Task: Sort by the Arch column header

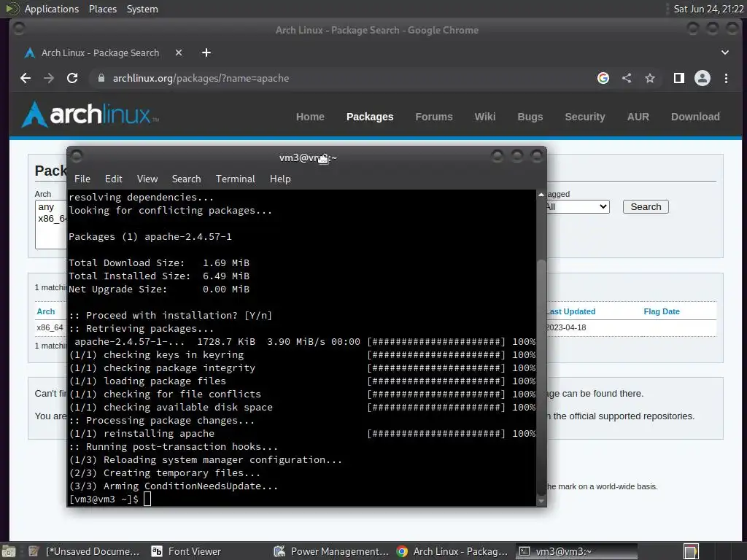Action: (46, 311)
